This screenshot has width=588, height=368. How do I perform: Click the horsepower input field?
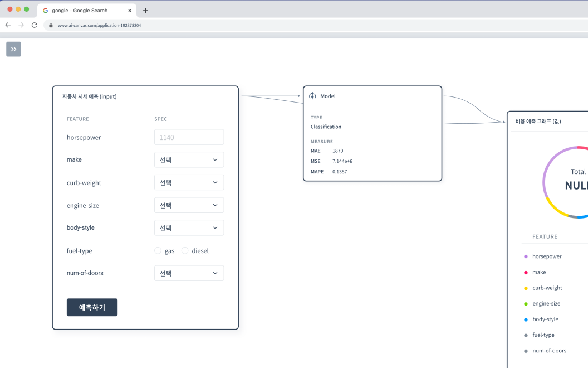tap(189, 137)
